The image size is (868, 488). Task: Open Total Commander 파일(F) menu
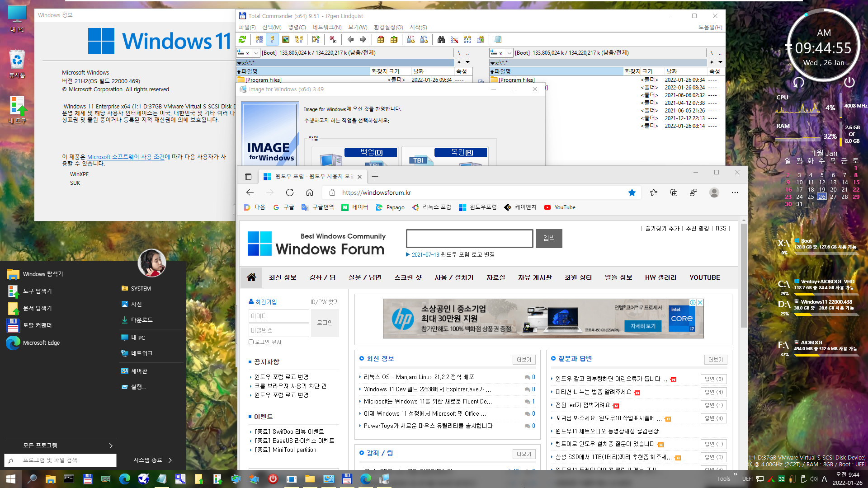coord(247,27)
